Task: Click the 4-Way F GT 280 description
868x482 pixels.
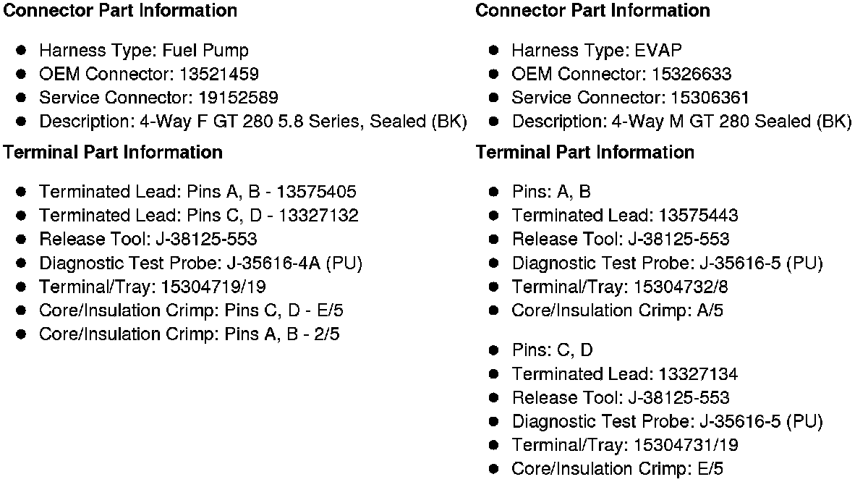Action: click(x=253, y=122)
